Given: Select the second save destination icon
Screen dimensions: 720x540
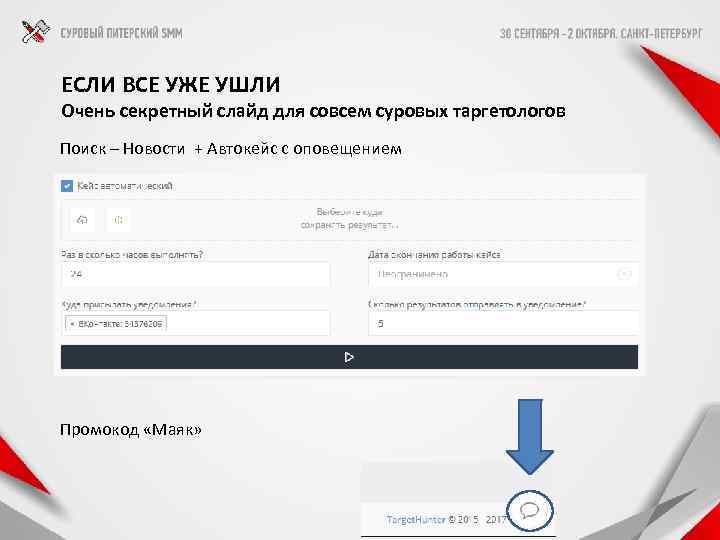Looking at the screenshot, I should click(x=118, y=220).
